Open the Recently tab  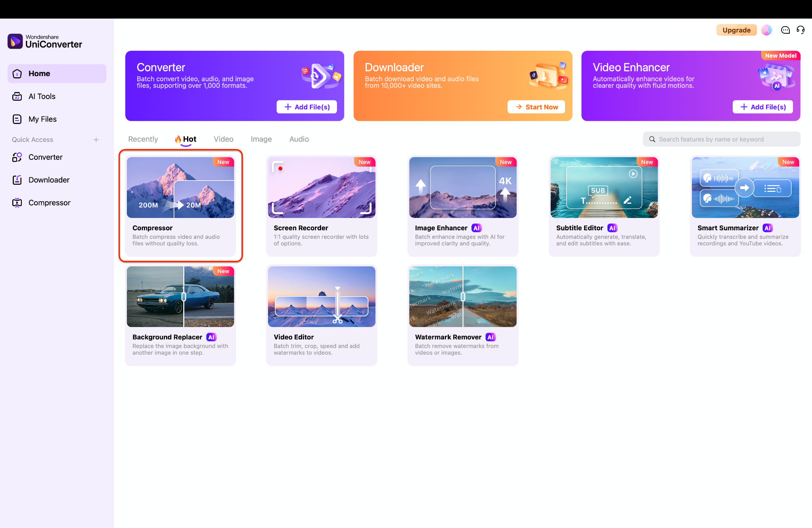click(143, 139)
